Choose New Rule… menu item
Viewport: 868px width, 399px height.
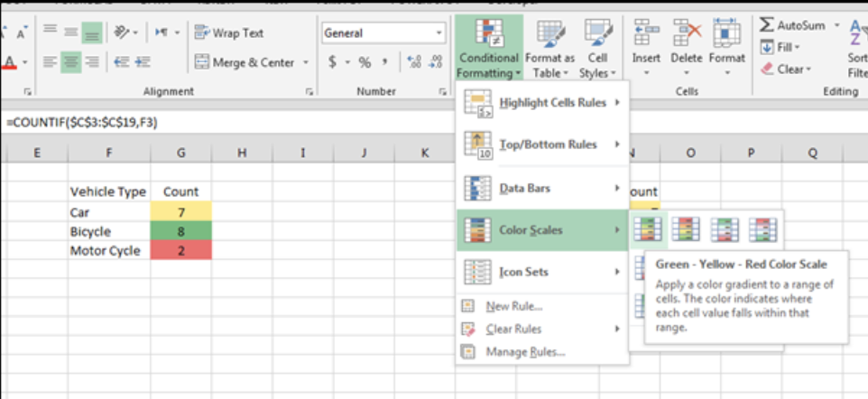click(542, 306)
